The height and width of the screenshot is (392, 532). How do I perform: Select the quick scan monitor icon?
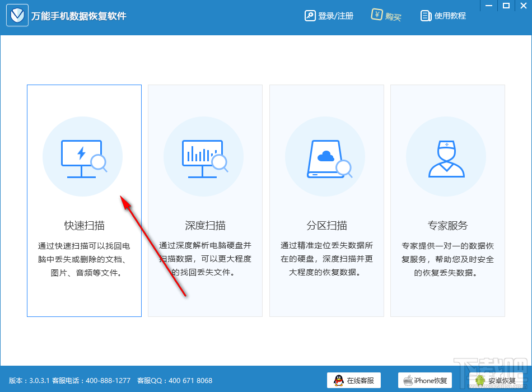[x=83, y=156]
